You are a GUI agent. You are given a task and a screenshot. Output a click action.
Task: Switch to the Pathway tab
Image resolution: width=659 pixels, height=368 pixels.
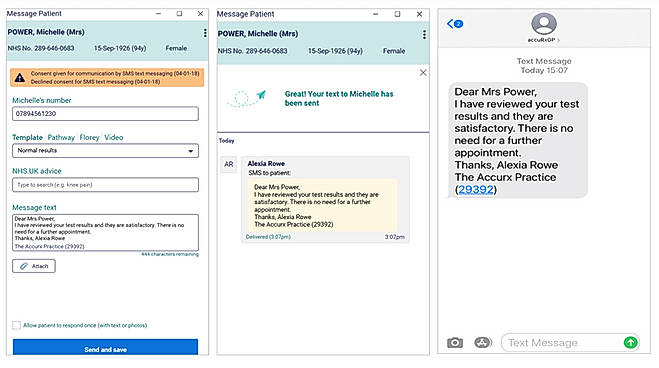point(61,137)
